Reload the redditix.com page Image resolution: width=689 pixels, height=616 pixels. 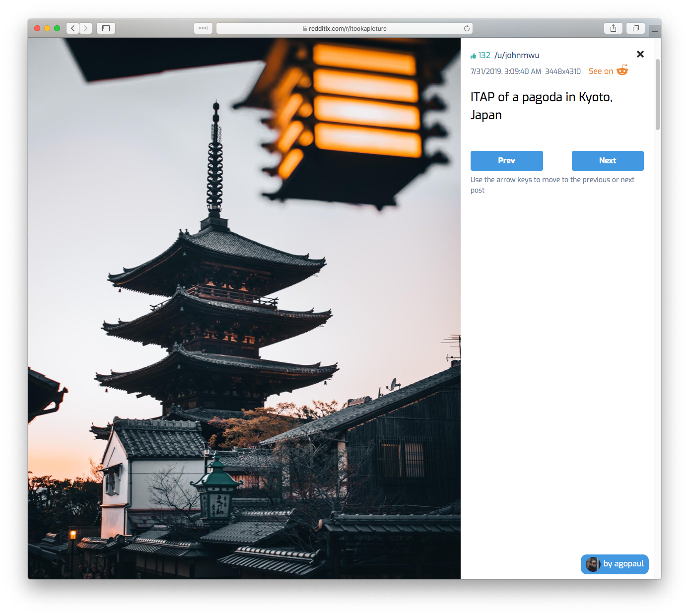click(466, 28)
